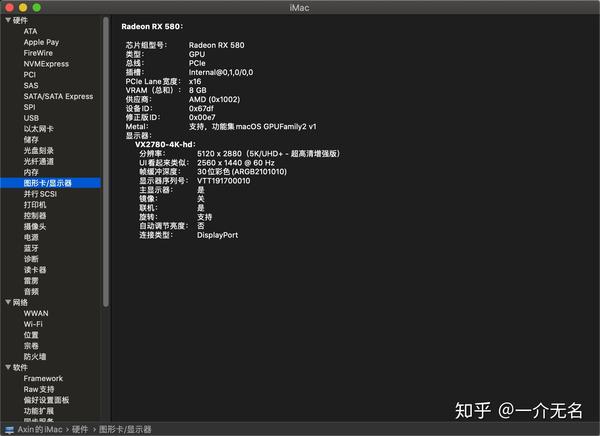Click the green zoom window button
This screenshot has width=600, height=436.
37,7
